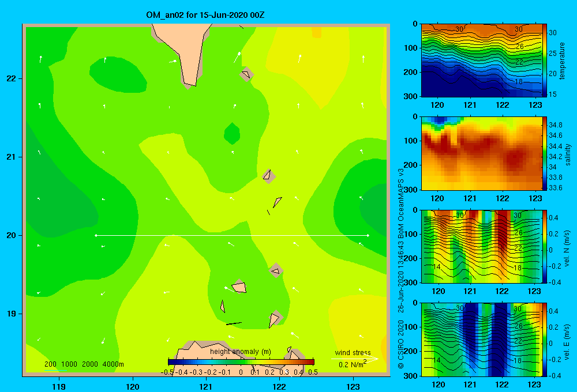Click the '15' tick on temperature scale
The width and height of the screenshot is (577, 392).
(x=553, y=94)
